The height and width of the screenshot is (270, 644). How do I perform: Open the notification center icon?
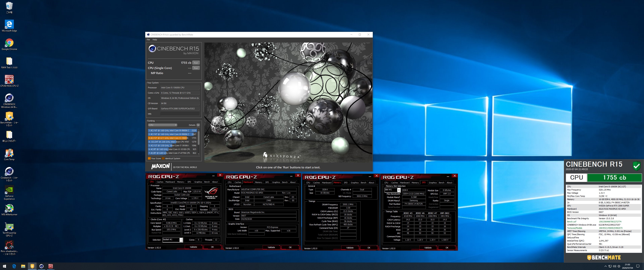(637, 266)
